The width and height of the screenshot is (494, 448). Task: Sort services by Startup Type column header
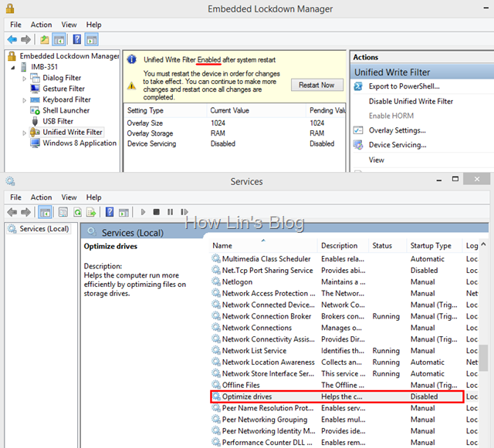click(x=431, y=246)
